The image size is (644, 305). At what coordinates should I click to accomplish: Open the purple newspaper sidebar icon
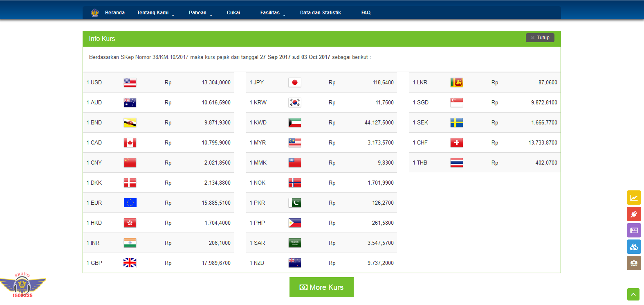click(x=634, y=230)
